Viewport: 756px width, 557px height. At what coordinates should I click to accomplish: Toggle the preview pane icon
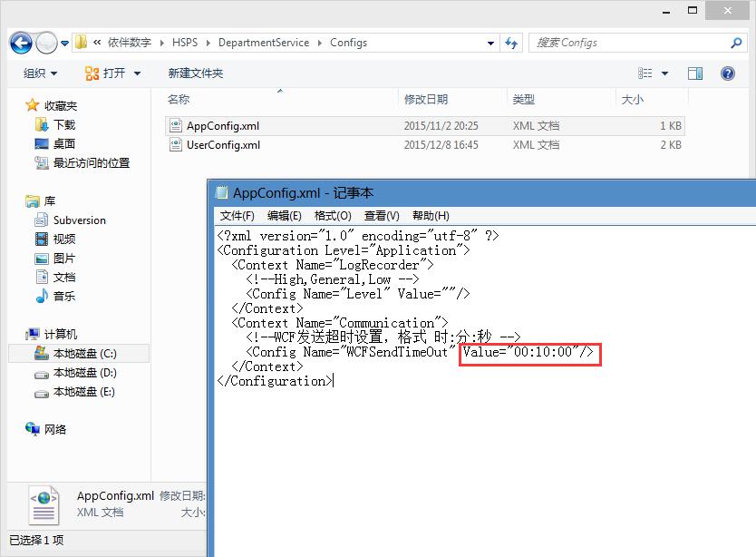tap(695, 73)
